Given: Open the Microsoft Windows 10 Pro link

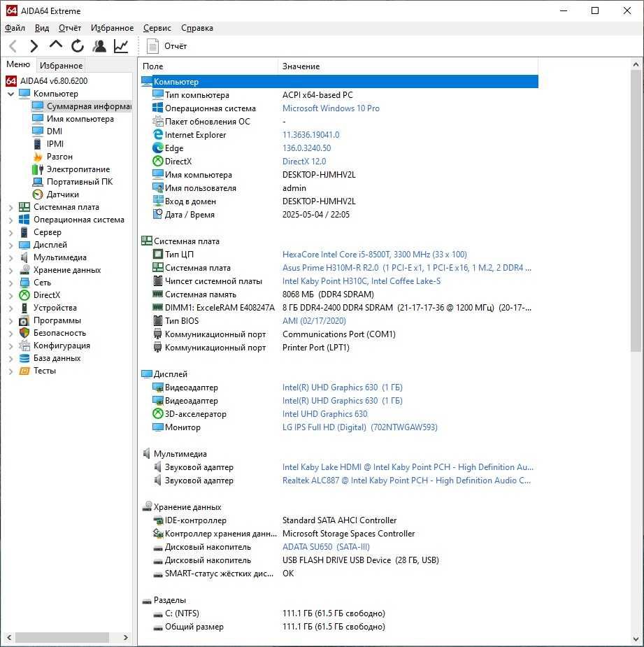Looking at the screenshot, I should (x=331, y=108).
